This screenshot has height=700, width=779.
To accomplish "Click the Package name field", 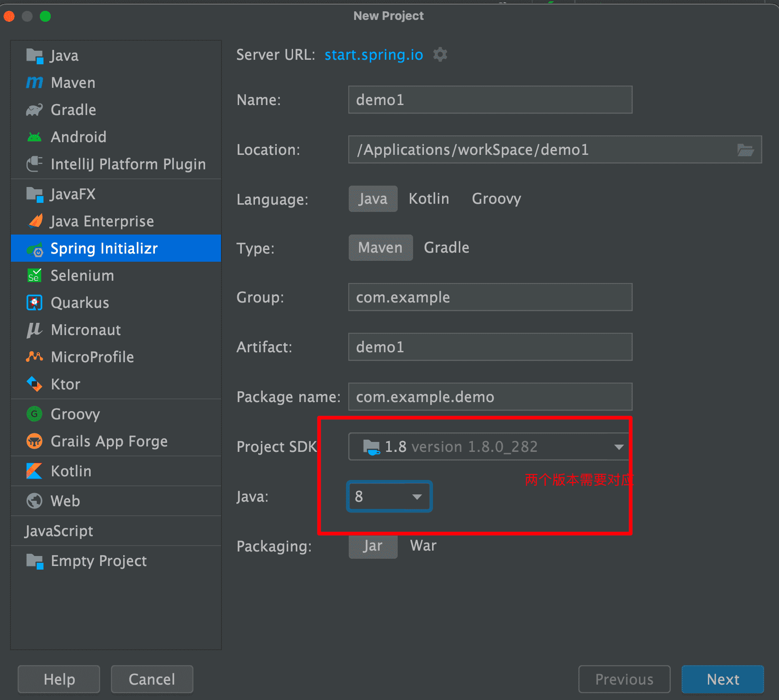I will point(490,397).
